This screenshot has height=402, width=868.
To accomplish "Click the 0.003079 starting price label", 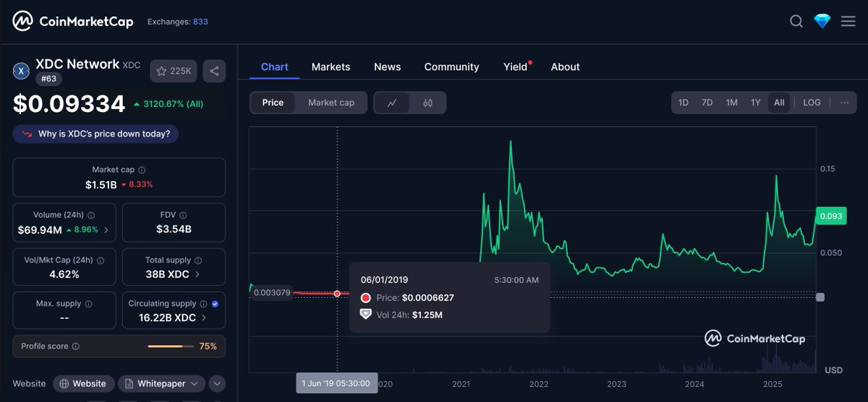I will click(x=271, y=293).
